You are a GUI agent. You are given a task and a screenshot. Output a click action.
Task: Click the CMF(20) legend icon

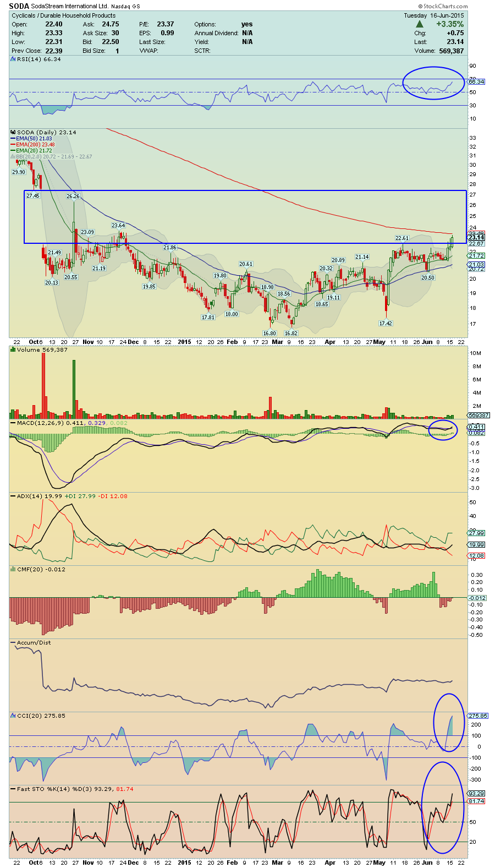pyautogui.click(x=13, y=569)
